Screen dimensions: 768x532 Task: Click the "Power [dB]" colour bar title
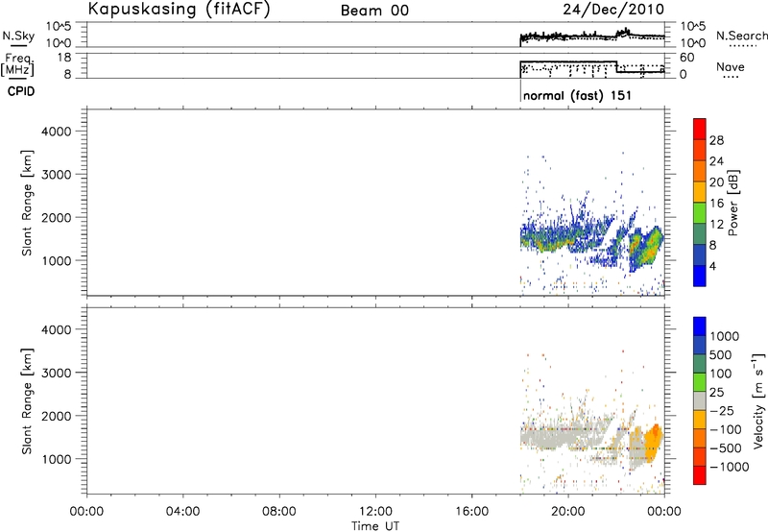point(732,204)
